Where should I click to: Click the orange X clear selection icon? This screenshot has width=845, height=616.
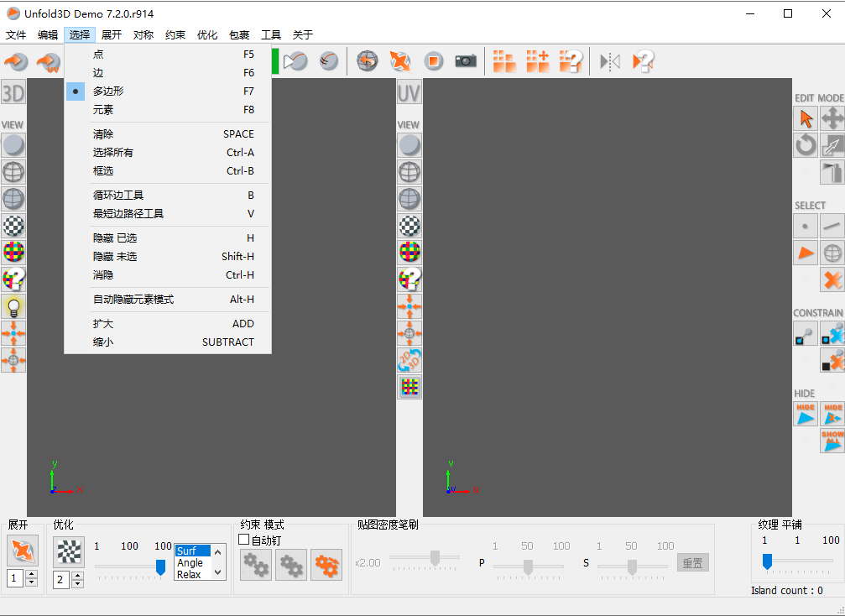[832, 279]
